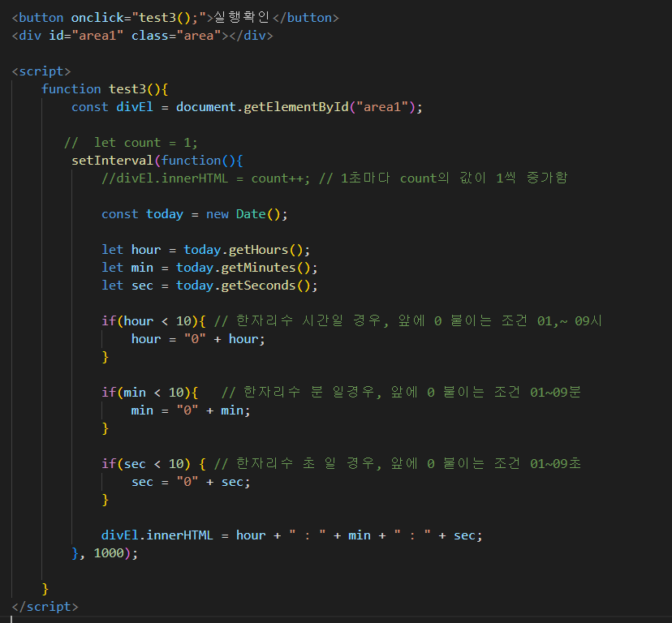Click the setInterval(function(){ line
The height and width of the screenshot is (623, 672).
tap(157, 161)
